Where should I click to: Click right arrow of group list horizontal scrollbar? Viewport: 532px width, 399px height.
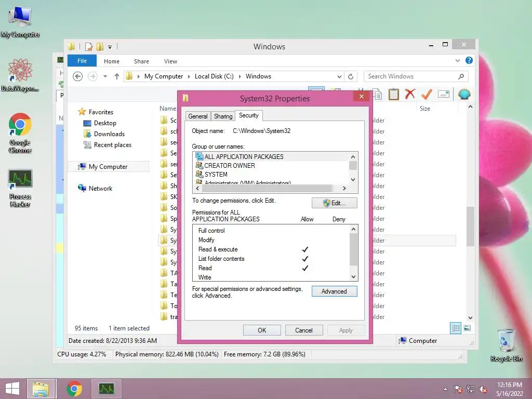pyautogui.click(x=344, y=188)
